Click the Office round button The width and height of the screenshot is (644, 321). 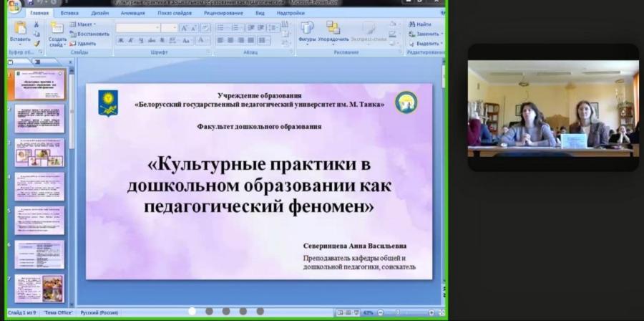pos(14,5)
